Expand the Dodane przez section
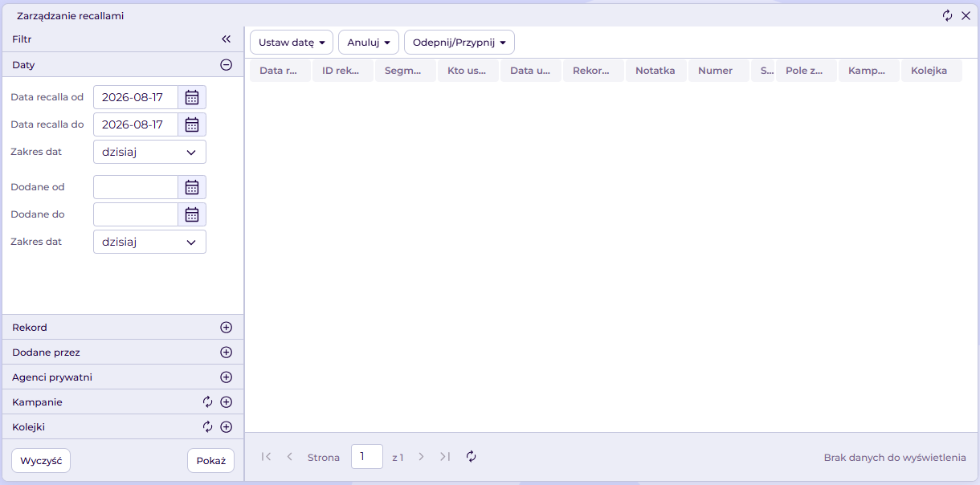Image resolution: width=980 pixels, height=485 pixels. [227, 352]
